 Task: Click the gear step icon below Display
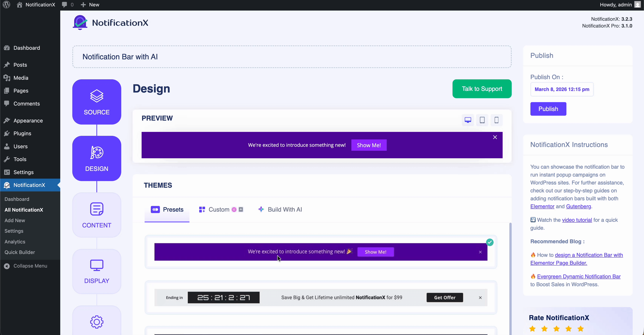pos(96,322)
